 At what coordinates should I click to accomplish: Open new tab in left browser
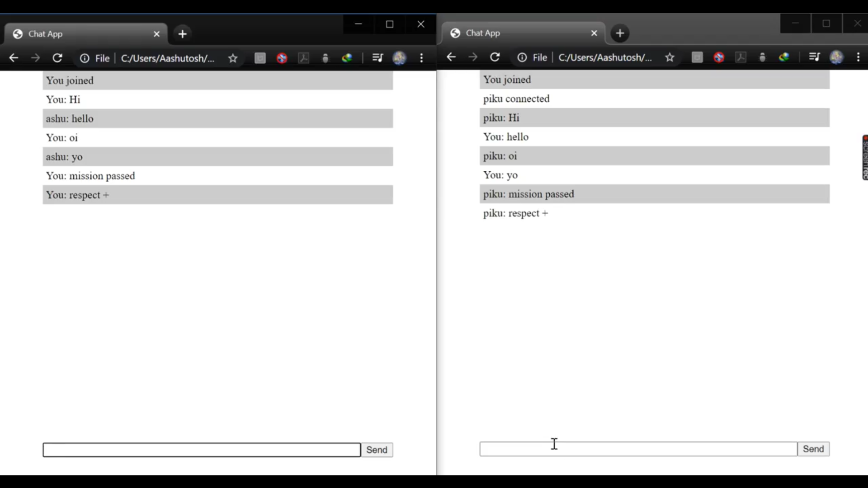click(183, 34)
